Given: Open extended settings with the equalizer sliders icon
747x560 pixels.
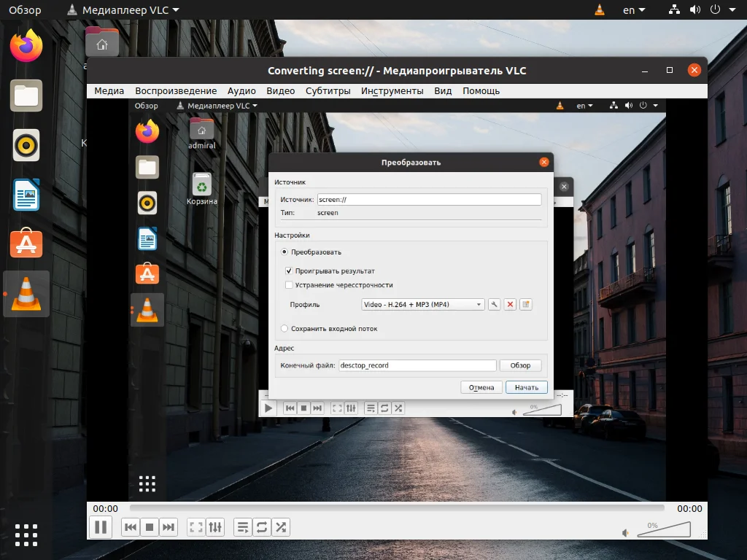Looking at the screenshot, I should pos(214,526).
